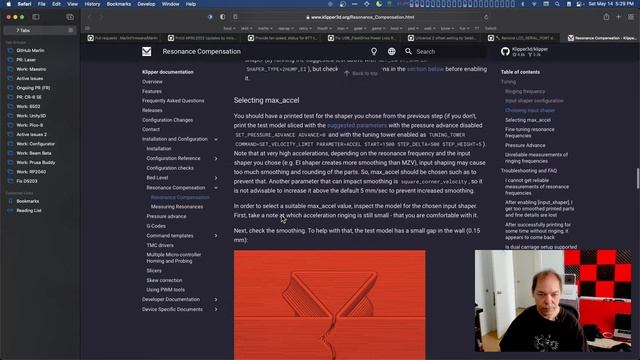
Task: Open 'Fix DS203' tab group
Action: coord(27,181)
